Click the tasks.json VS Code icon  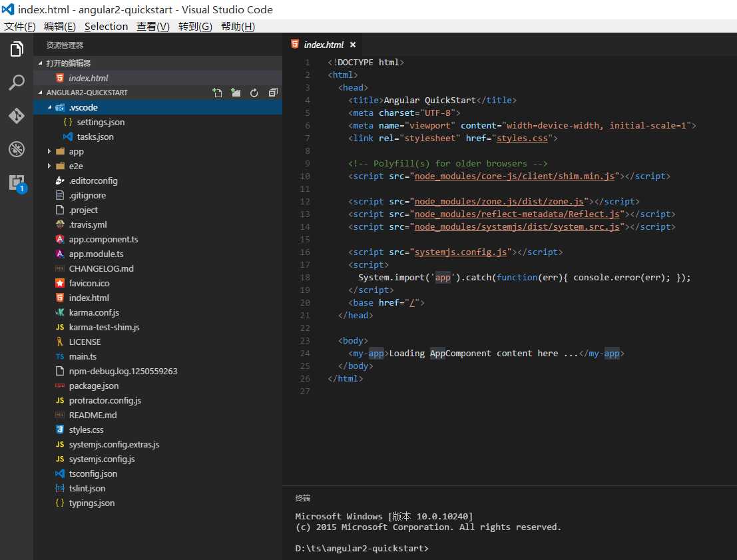tap(68, 137)
